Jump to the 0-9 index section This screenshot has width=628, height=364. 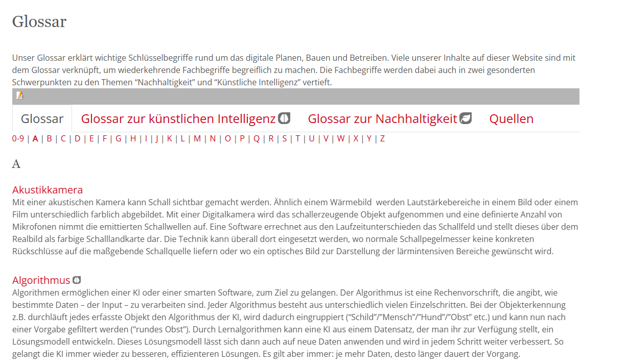18,138
